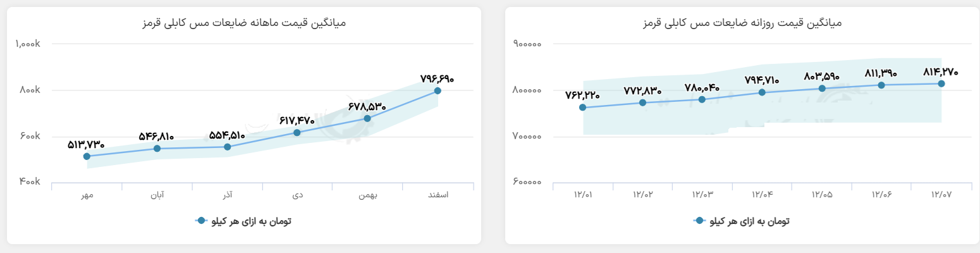Click the 12/03 data point valued 780,040

click(x=702, y=99)
